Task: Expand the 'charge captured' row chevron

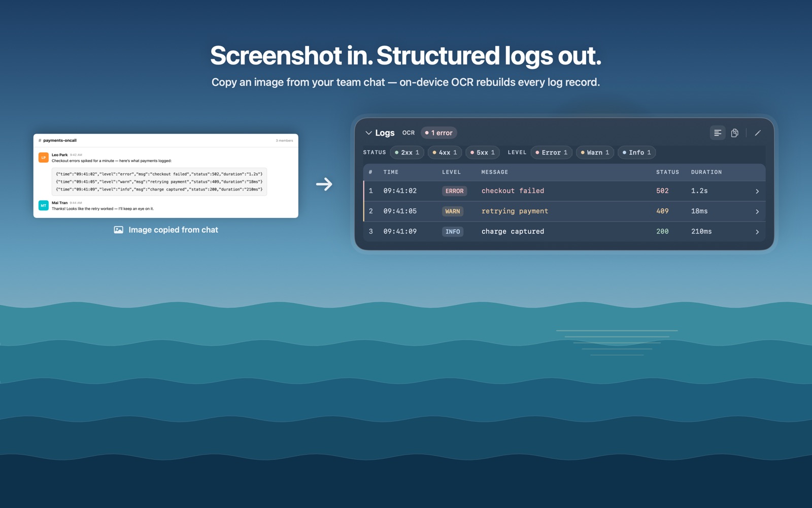Action: click(757, 232)
